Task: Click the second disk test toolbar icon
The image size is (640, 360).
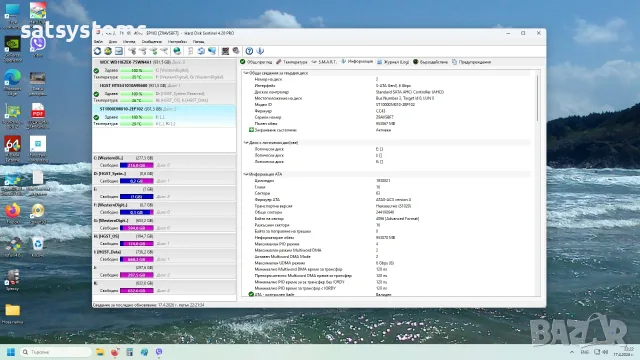Action: (x=143, y=51)
